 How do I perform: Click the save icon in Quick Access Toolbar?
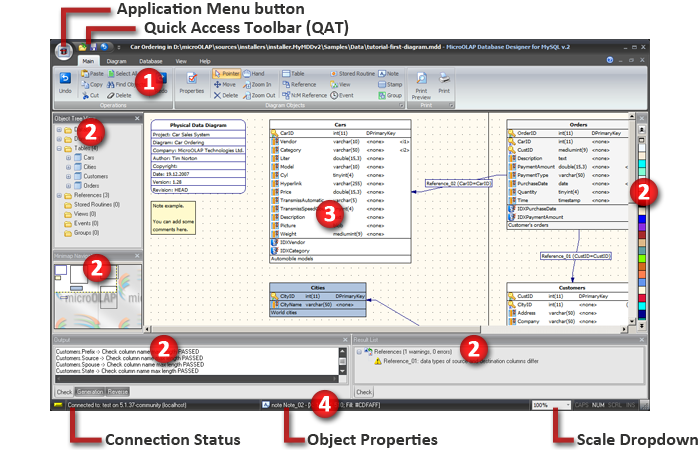pyautogui.click(x=93, y=47)
